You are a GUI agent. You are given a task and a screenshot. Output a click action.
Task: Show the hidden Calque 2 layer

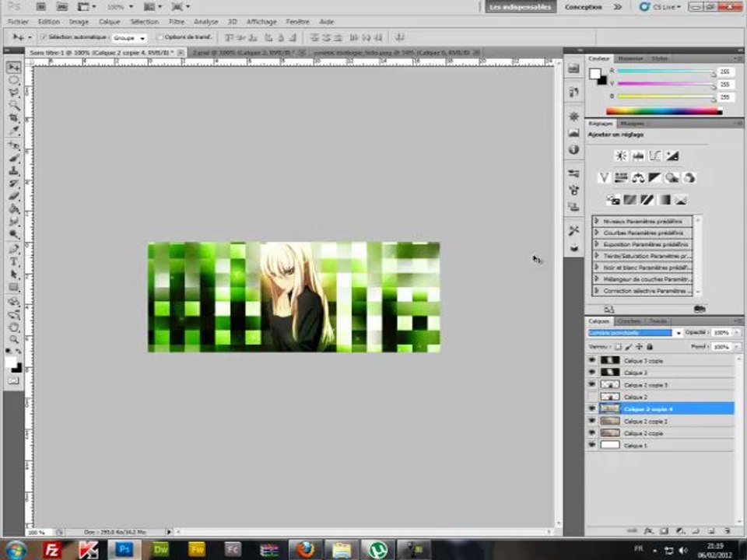pyautogui.click(x=592, y=397)
